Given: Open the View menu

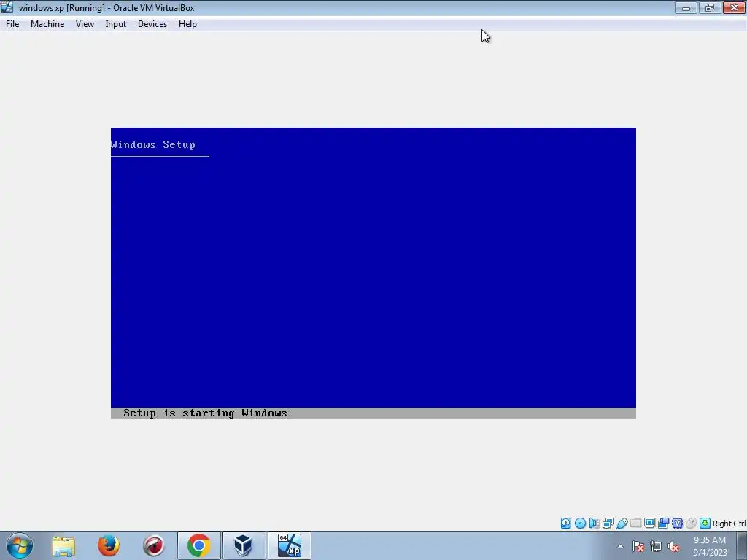Looking at the screenshot, I should 85,24.
